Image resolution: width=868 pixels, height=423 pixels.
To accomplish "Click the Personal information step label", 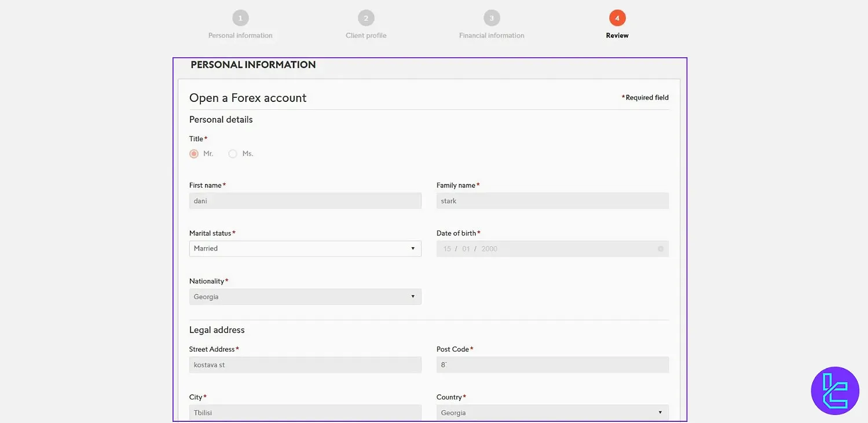I will click(x=240, y=35).
